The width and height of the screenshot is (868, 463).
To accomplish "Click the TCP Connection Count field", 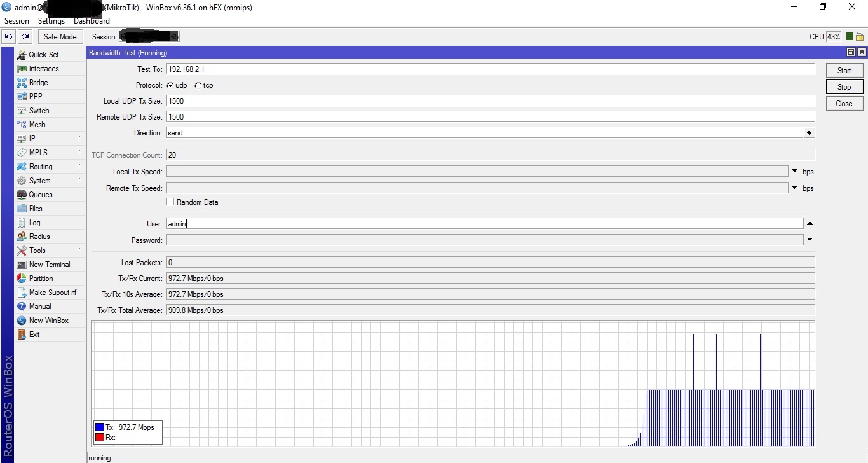I will 491,155.
